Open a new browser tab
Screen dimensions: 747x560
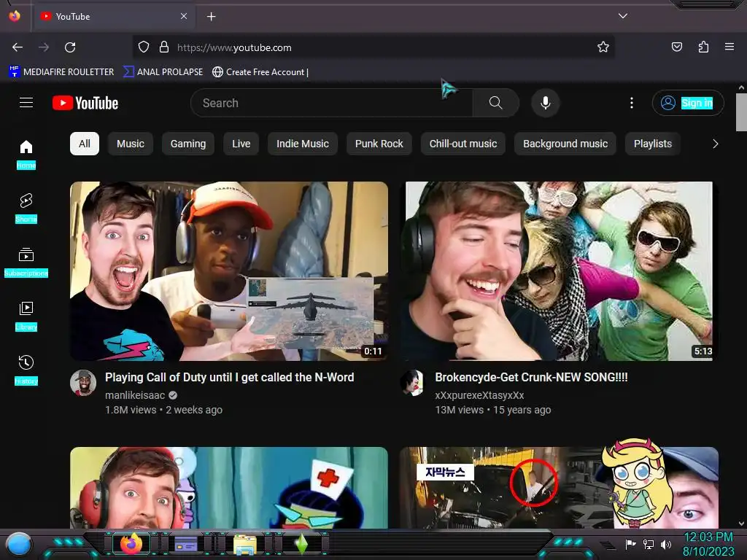[x=211, y=17]
